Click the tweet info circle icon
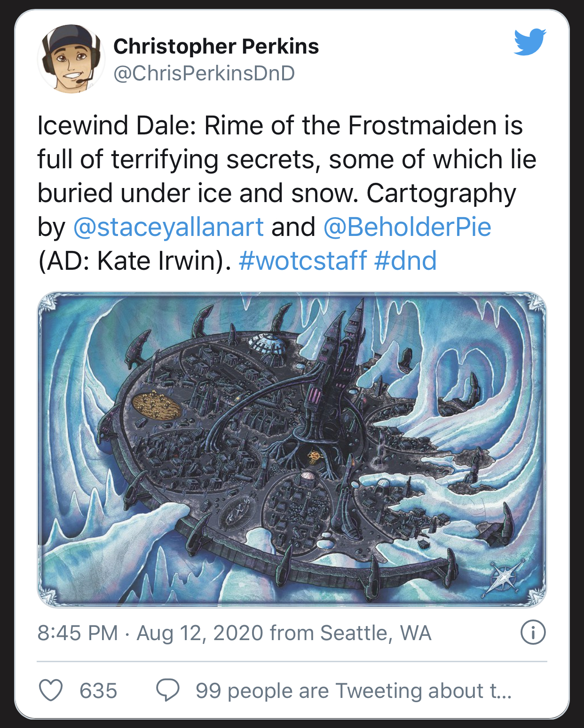 (x=533, y=633)
